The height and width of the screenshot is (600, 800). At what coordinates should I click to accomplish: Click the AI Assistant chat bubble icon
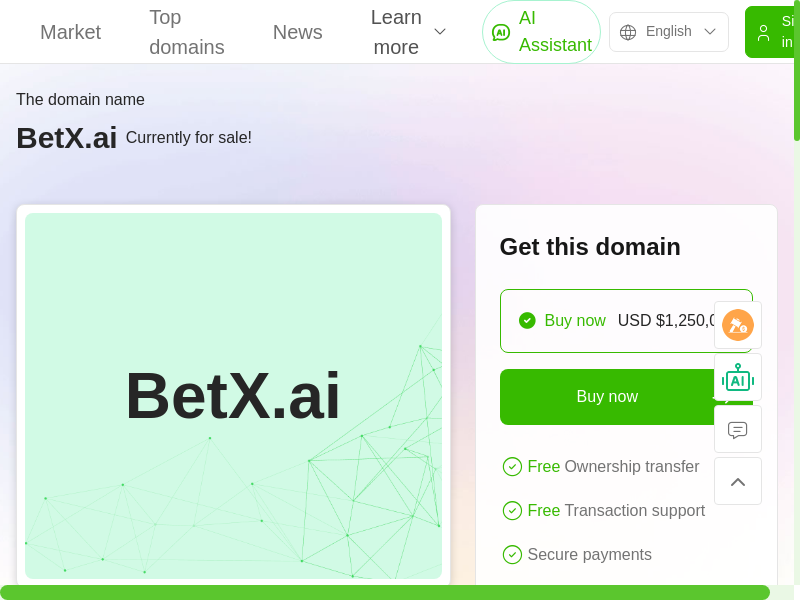coord(501,32)
